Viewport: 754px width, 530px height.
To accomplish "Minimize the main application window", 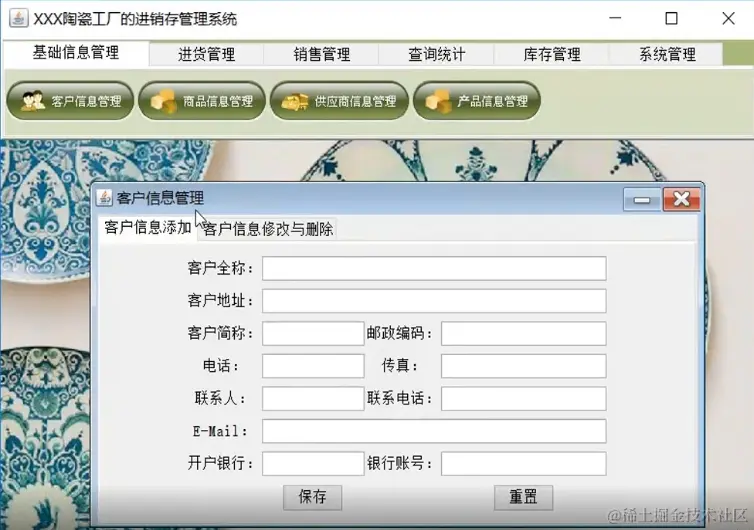I will click(616, 18).
